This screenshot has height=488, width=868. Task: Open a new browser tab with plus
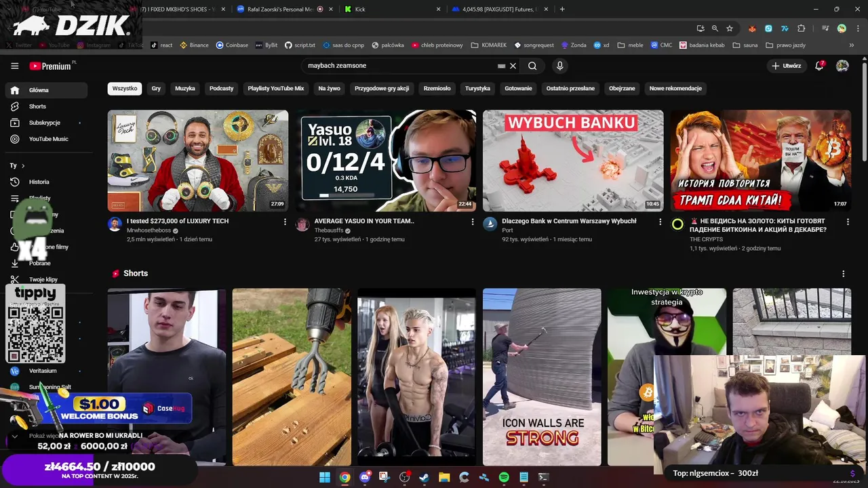[562, 9]
